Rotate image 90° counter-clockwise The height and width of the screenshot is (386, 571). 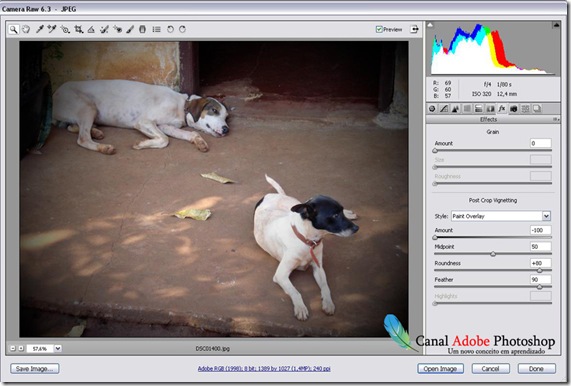pos(170,29)
